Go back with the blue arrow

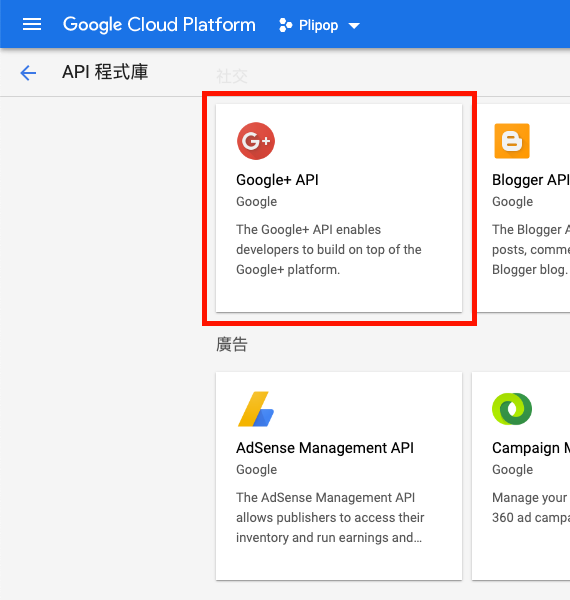28,73
